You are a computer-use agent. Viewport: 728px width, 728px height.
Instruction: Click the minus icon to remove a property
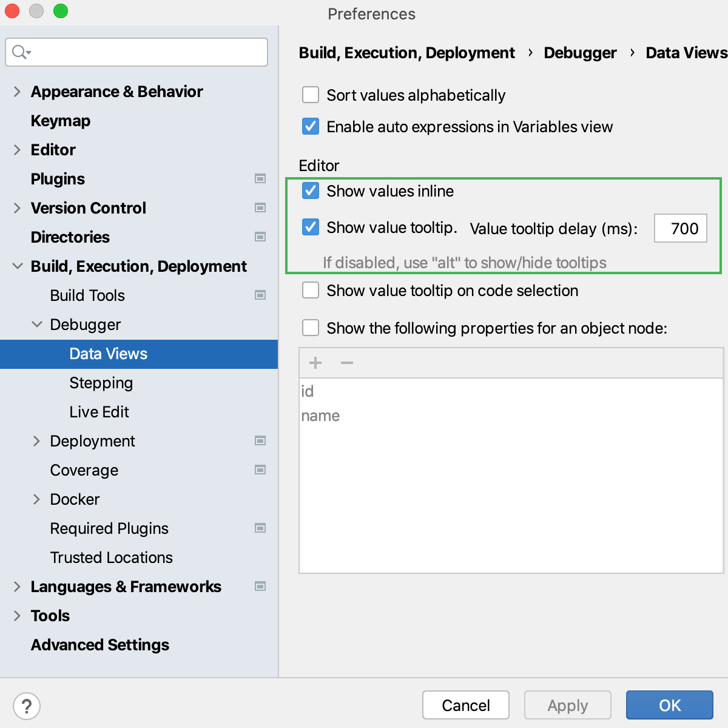tap(346, 363)
